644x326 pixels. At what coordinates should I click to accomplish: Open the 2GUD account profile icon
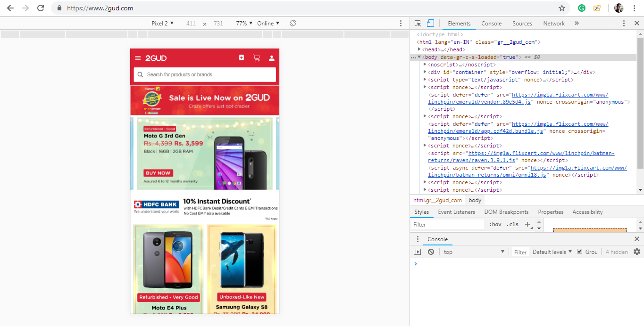272,58
